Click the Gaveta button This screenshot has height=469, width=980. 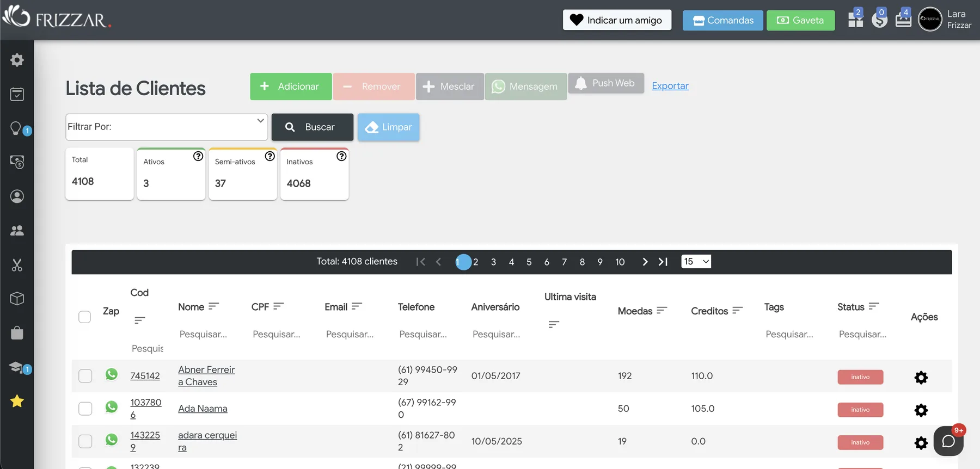800,20
